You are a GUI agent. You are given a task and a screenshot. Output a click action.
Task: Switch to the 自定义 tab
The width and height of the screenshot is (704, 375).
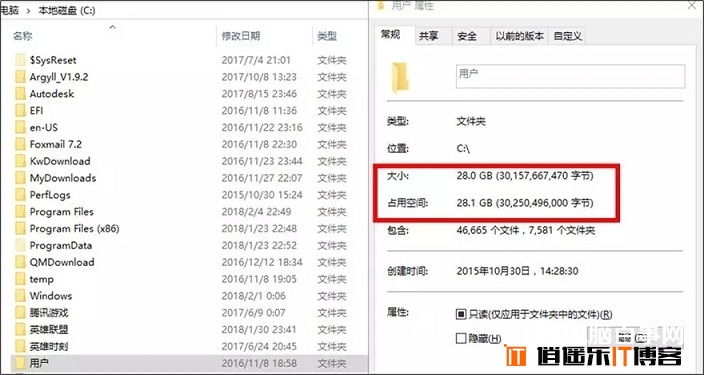click(568, 36)
